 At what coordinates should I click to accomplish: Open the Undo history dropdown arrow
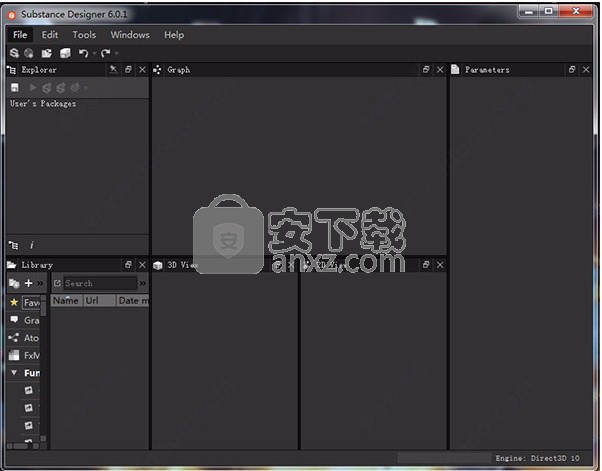click(94, 53)
